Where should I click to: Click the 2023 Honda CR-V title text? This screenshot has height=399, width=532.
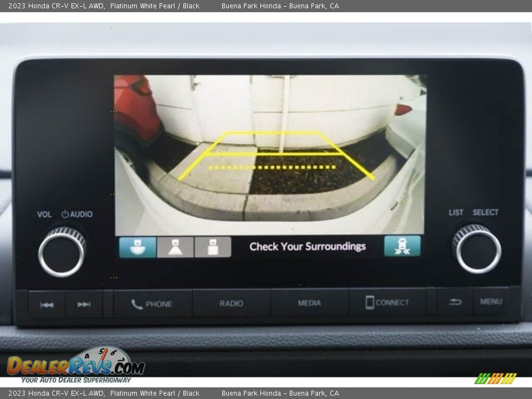(x=56, y=6)
